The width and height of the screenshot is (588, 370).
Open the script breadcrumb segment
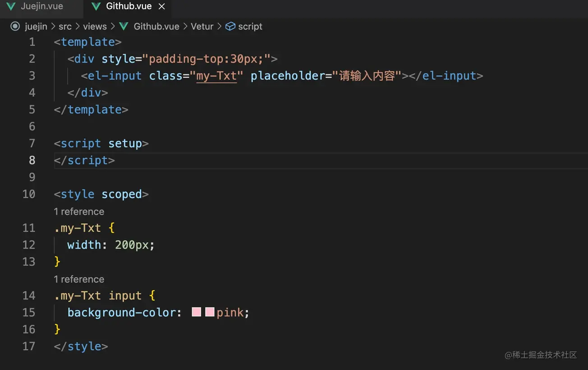pyautogui.click(x=250, y=27)
